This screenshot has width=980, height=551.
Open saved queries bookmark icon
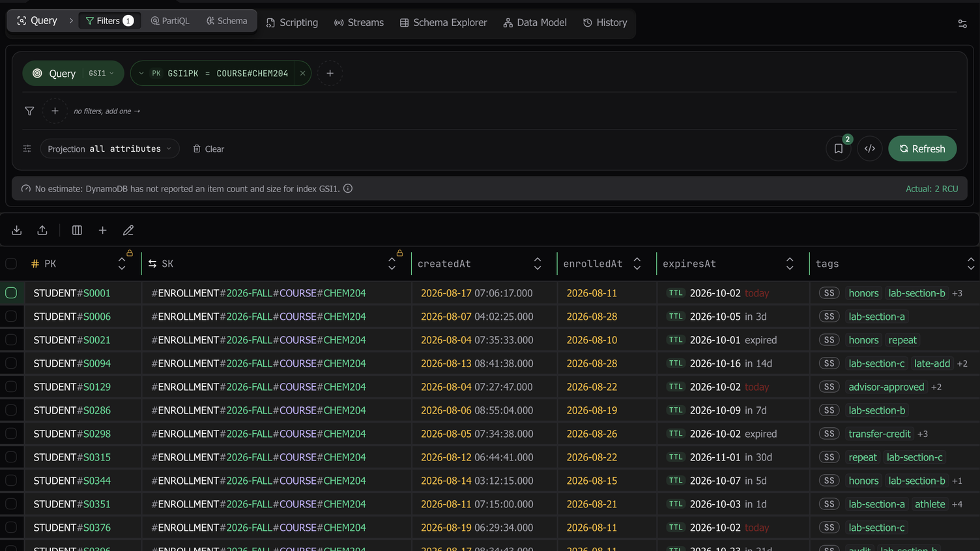coord(839,148)
